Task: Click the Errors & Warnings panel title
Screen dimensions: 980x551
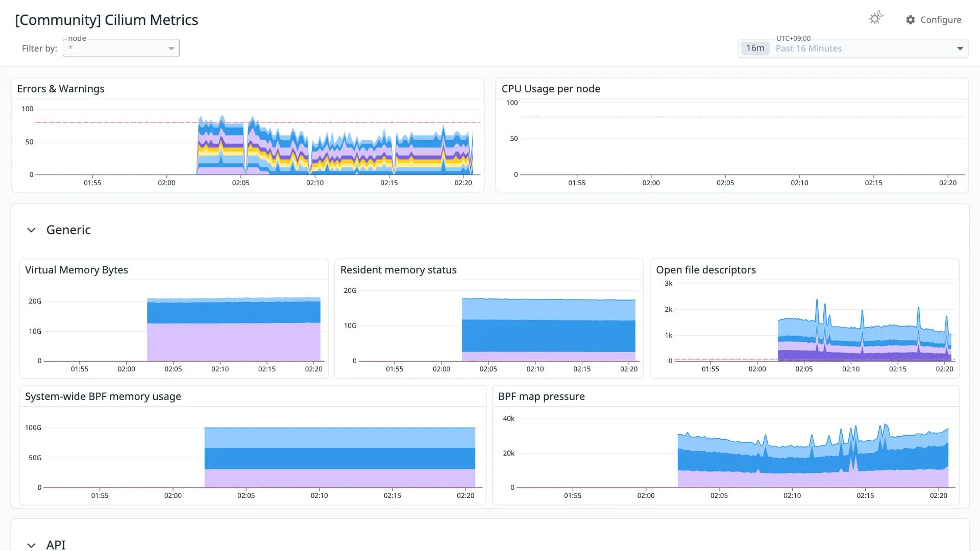Action: point(61,89)
